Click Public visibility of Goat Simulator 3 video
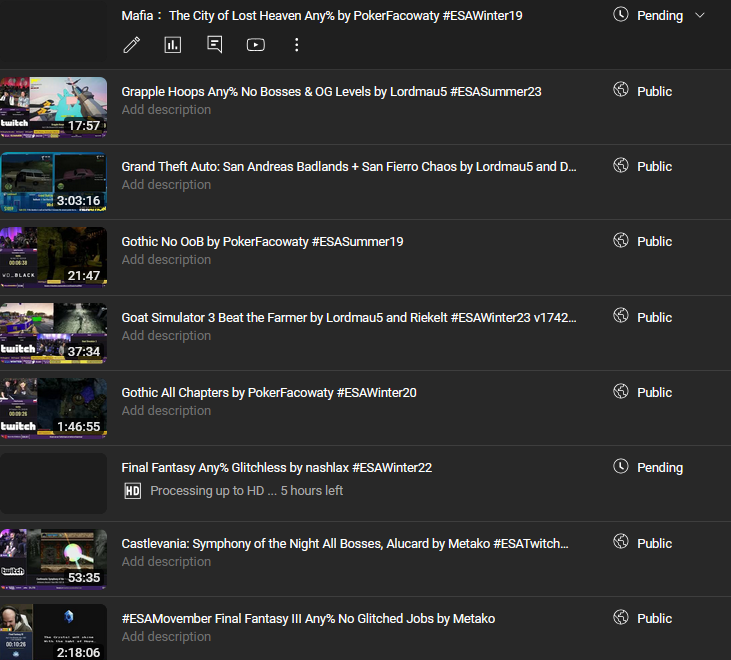Screen dimensions: 731x660 point(655,317)
